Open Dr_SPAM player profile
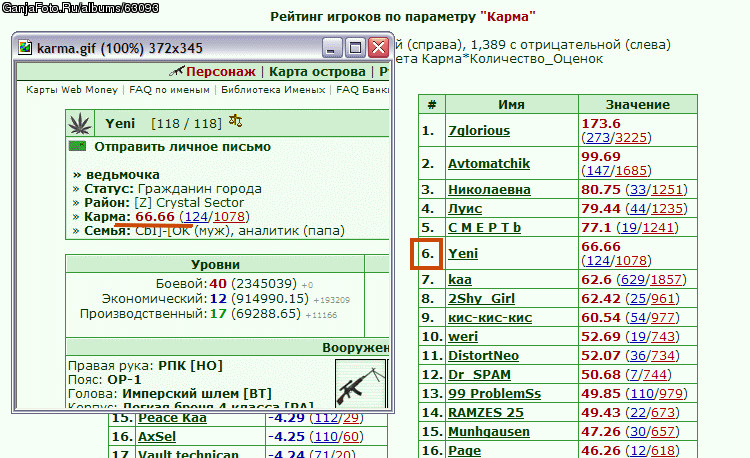The width and height of the screenshot is (750, 458). point(479,375)
